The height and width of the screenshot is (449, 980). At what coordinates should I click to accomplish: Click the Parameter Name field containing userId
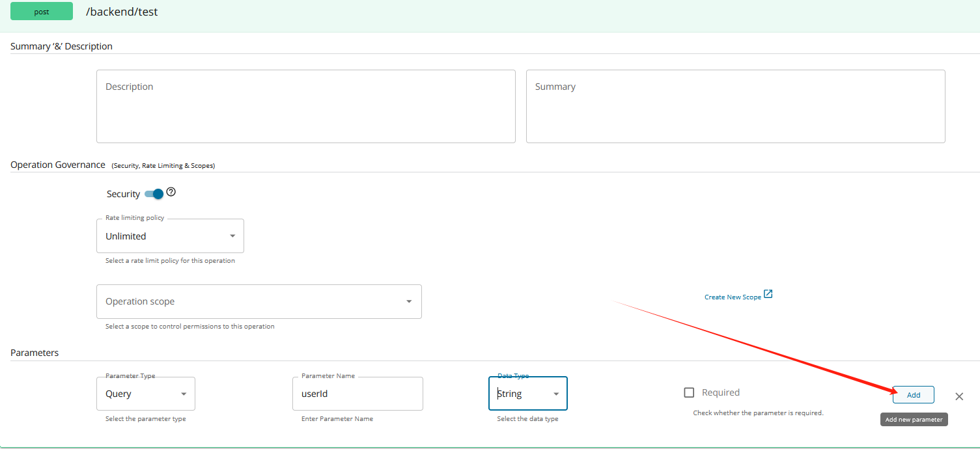(x=357, y=394)
